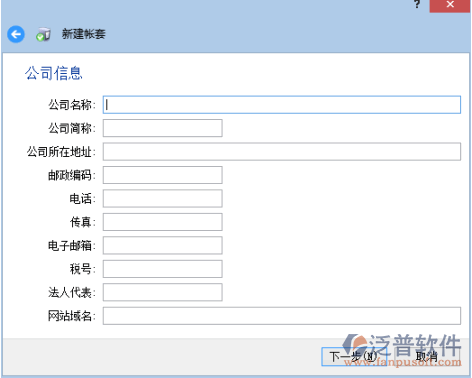The image size is (472, 378).
Task: Click the 新建帐套 title text
Action: tap(84, 34)
